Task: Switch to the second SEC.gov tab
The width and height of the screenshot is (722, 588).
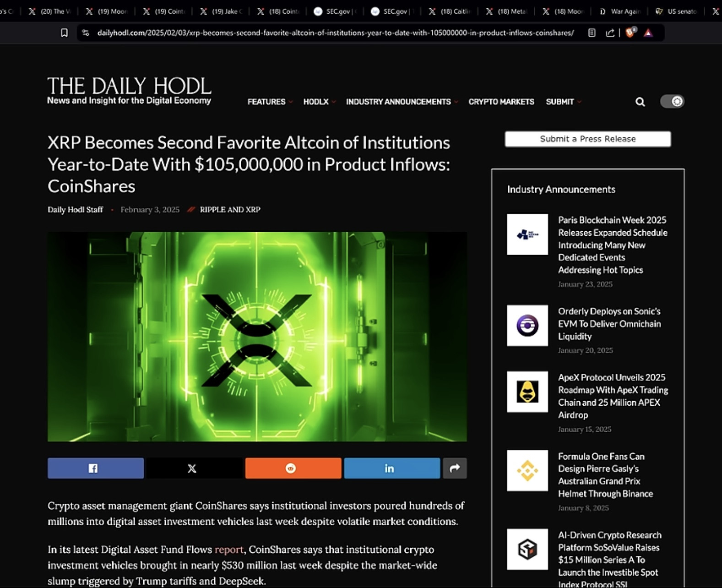Action: [393, 11]
